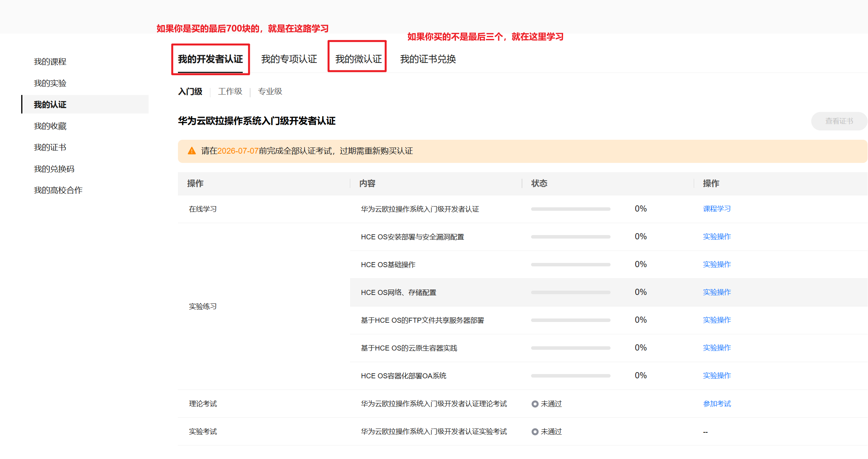Click progress bar of HCE OS网络、存储配置
868x459 pixels.
pos(570,292)
